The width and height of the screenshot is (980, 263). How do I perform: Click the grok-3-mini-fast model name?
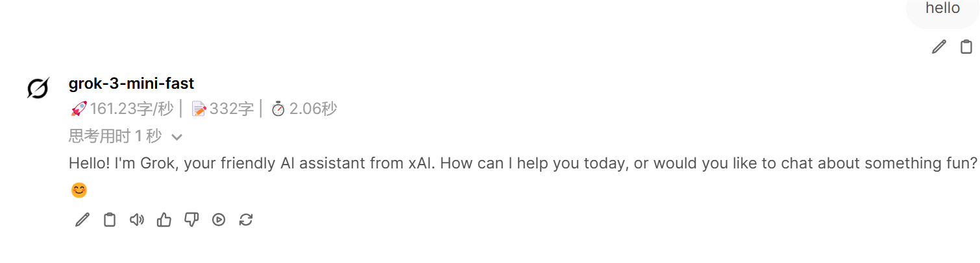[131, 84]
